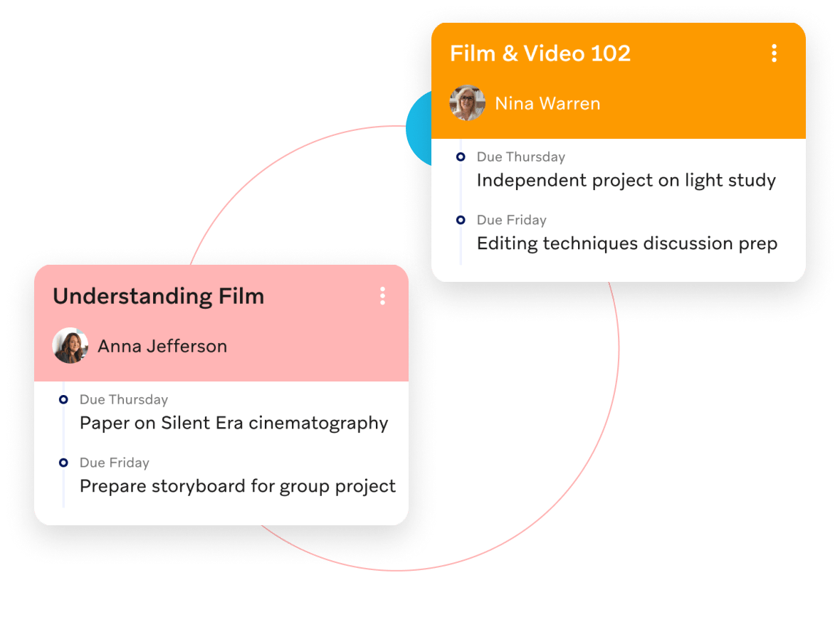Click Nina Warren's profile photo
This screenshot has height=637, width=840.
tap(467, 103)
